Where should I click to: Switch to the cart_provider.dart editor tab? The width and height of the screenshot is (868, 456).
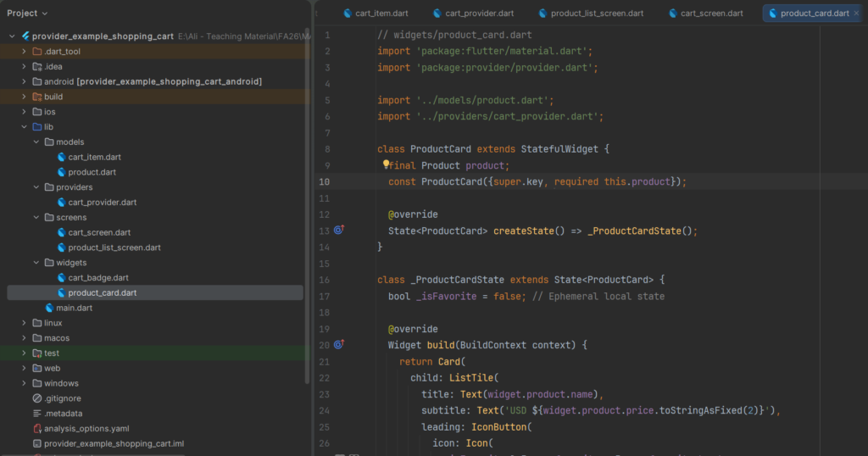474,14
